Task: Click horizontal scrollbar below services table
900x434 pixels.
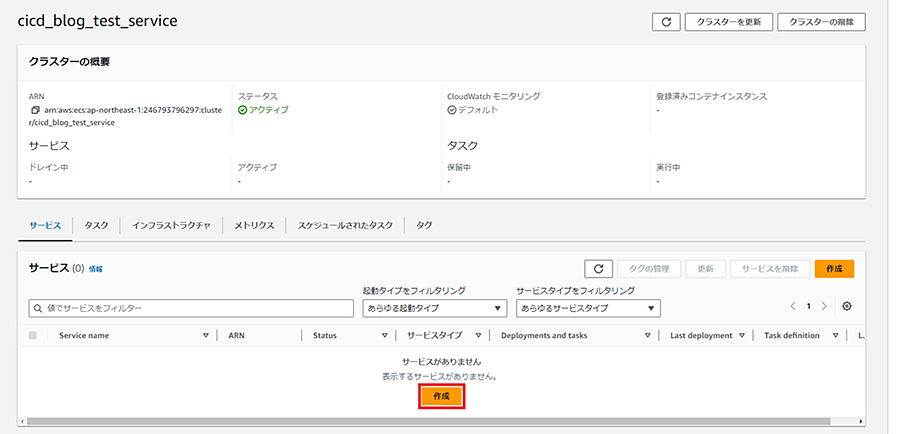Action: coord(428,421)
